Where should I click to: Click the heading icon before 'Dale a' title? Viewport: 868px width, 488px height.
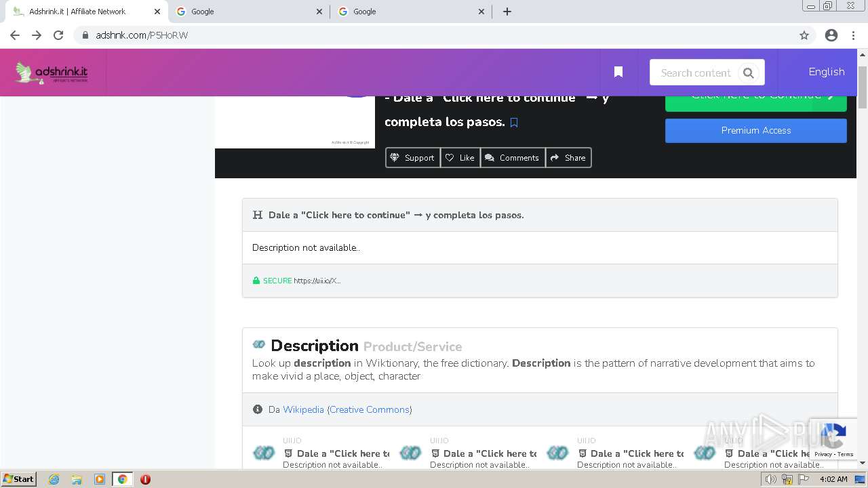coord(258,215)
